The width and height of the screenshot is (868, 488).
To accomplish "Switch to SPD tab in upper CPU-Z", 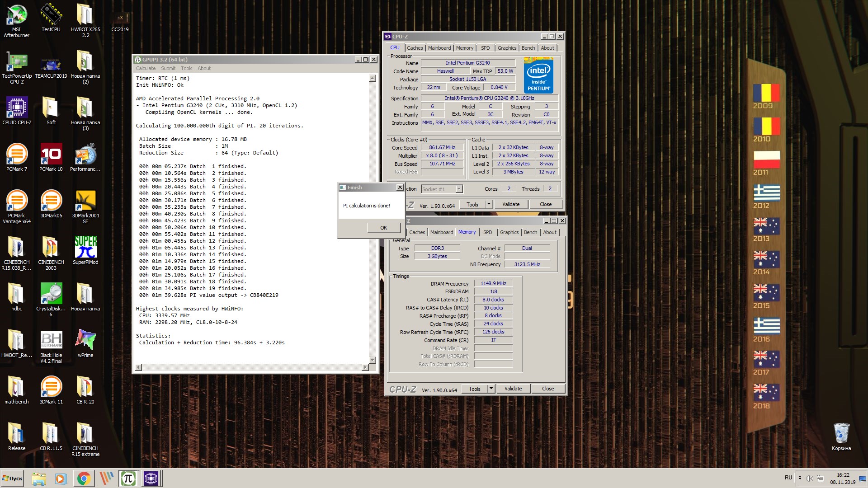I will click(x=485, y=48).
